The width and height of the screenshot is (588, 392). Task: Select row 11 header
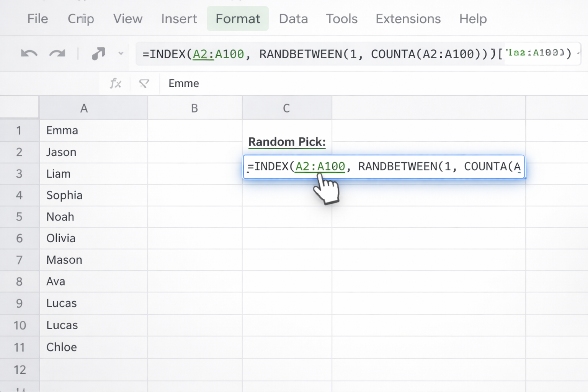tap(19, 347)
